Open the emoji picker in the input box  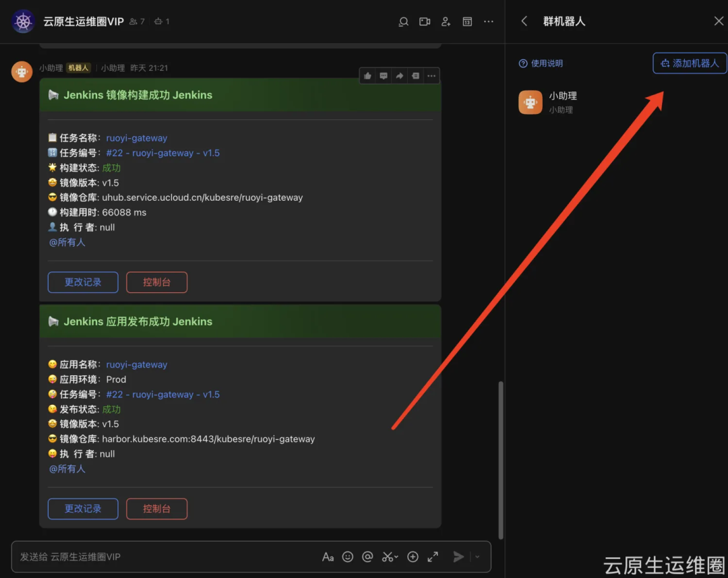click(347, 556)
